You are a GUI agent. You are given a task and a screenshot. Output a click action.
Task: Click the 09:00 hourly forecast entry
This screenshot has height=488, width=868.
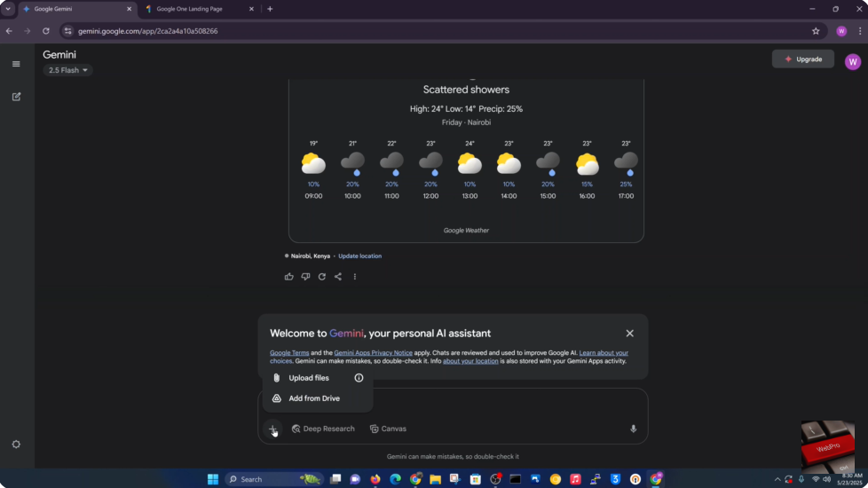[313, 169]
